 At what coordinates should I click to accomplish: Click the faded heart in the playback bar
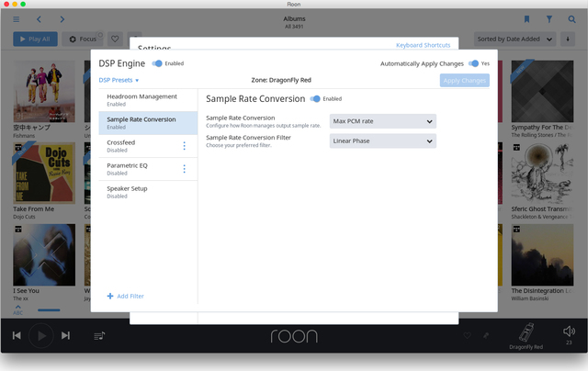point(468,335)
